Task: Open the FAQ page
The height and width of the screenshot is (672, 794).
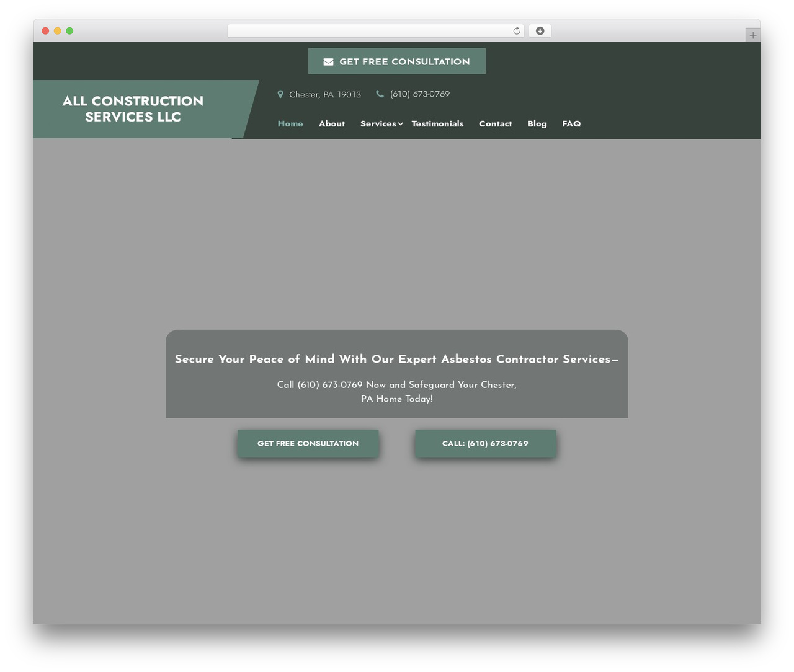Action: point(571,123)
